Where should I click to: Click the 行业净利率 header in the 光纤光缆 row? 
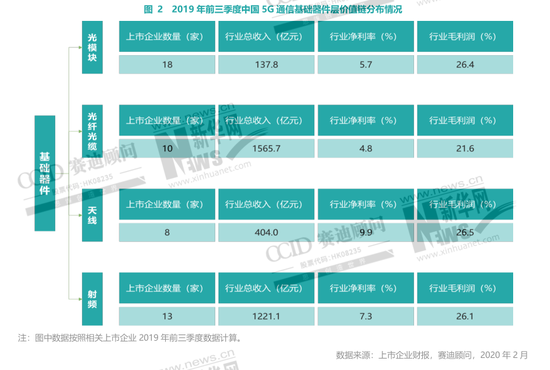pos(366,120)
